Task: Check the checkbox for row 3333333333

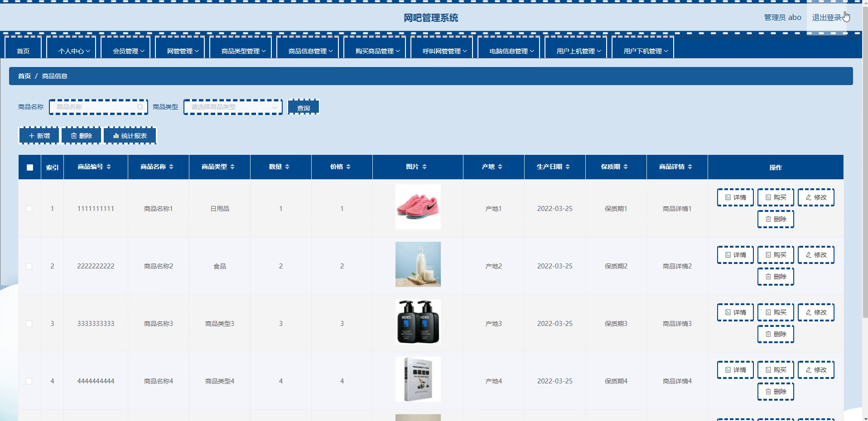Action: tap(29, 324)
